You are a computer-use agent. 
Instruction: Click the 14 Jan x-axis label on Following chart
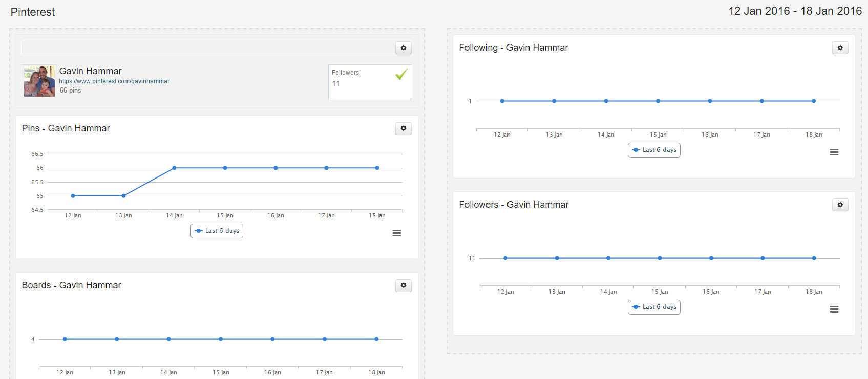tap(606, 135)
